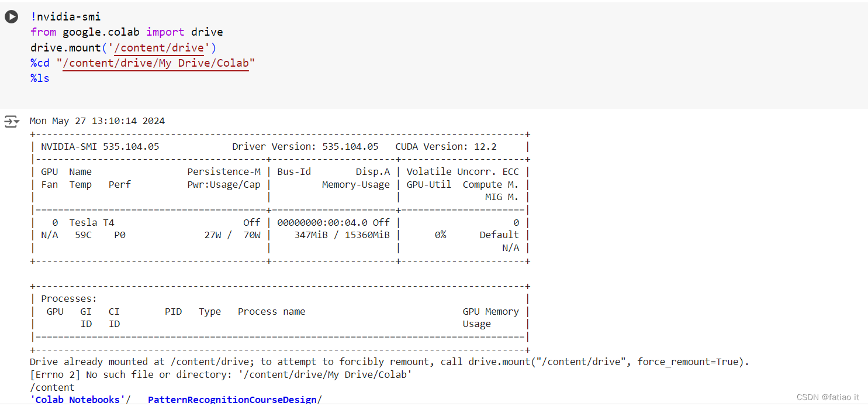Click the Driver Version 535.104.05 text

point(305,146)
